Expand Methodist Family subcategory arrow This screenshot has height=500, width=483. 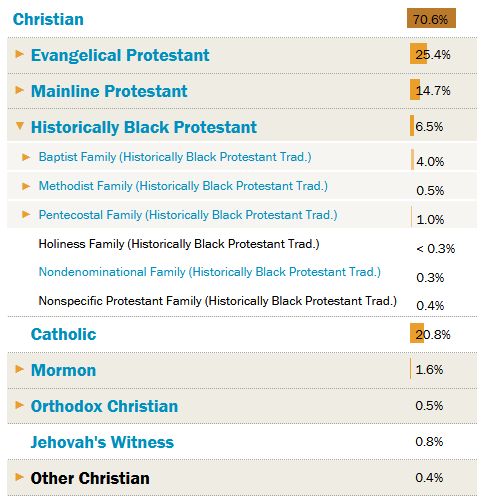(x=26, y=186)
